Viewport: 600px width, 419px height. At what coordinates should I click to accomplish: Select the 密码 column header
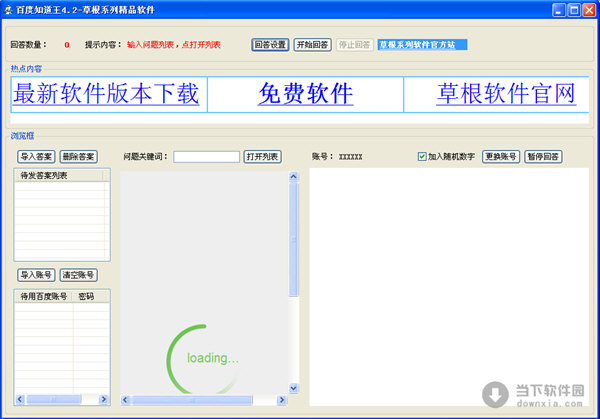91,296
